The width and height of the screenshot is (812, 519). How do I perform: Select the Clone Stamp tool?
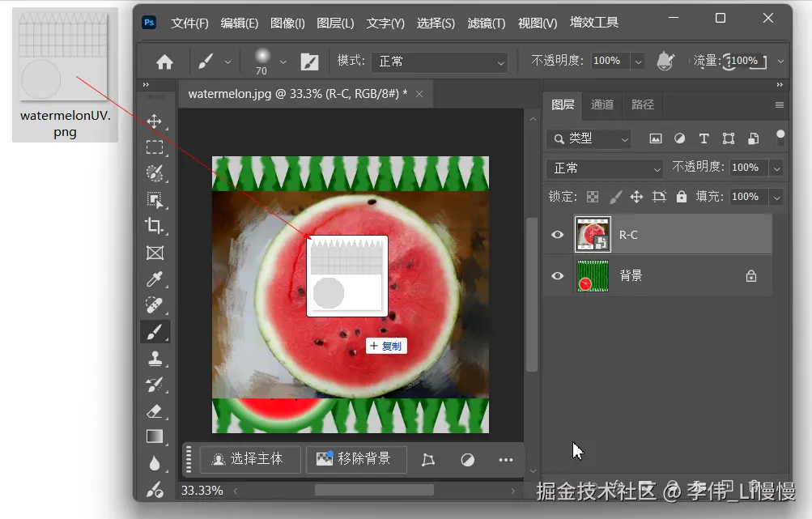tap(155, 358)
